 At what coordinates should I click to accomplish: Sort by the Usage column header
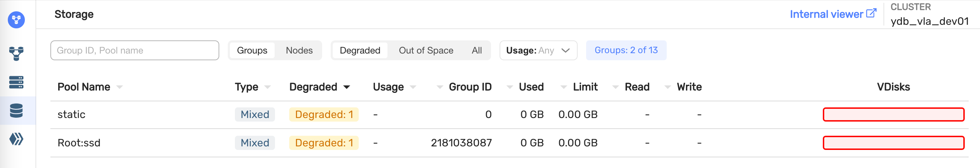point(388,87)
